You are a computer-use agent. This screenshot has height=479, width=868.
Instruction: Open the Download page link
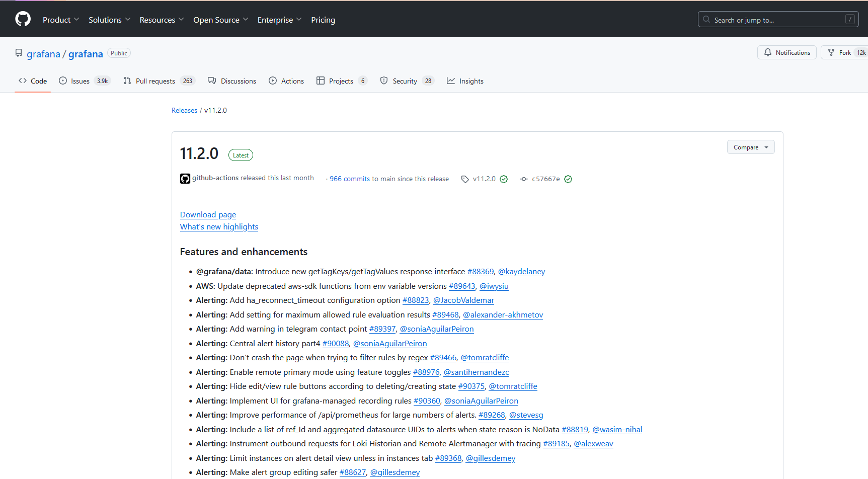coord(208,215)
